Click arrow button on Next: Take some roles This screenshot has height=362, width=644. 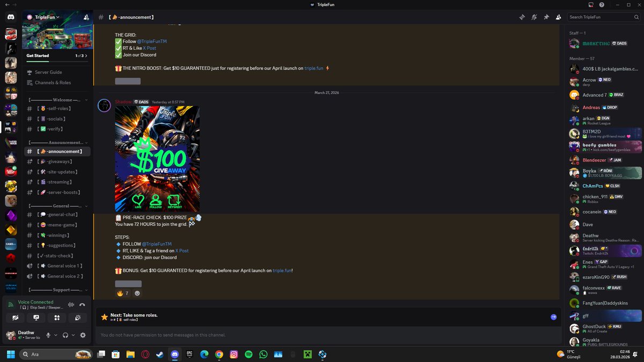coord(553,317)
